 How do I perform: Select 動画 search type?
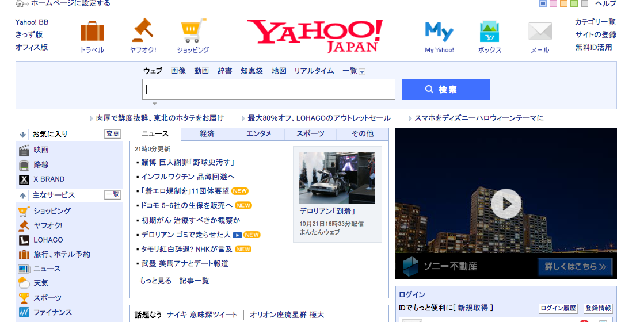click(201, 71)
